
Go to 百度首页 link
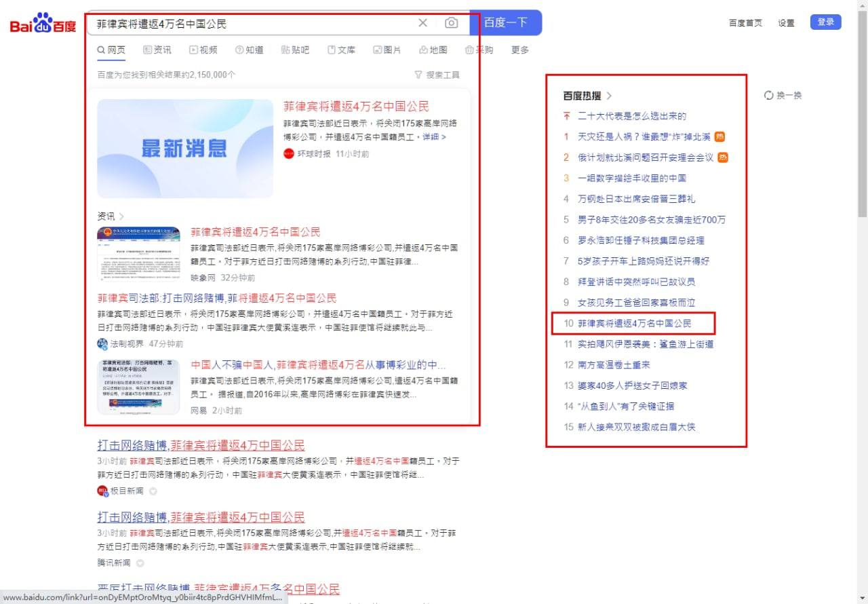point(745,22)
